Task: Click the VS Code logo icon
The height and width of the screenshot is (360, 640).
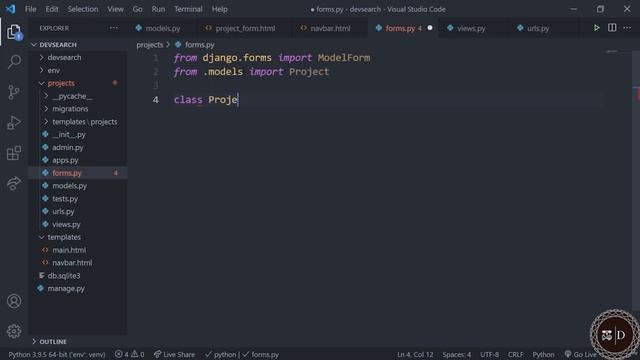Action: (x=11, y=9)
